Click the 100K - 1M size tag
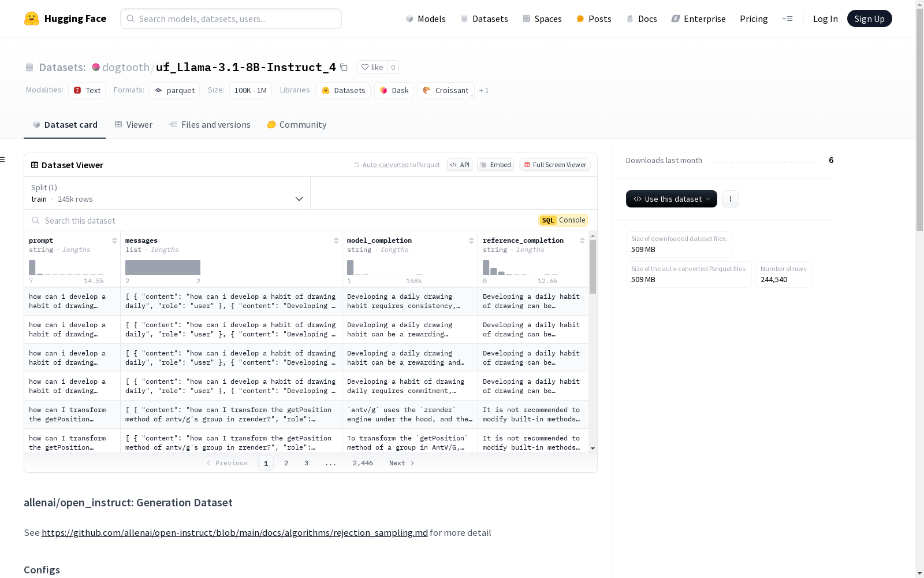This screenshot has width=924, height=578. coord(251,90)
